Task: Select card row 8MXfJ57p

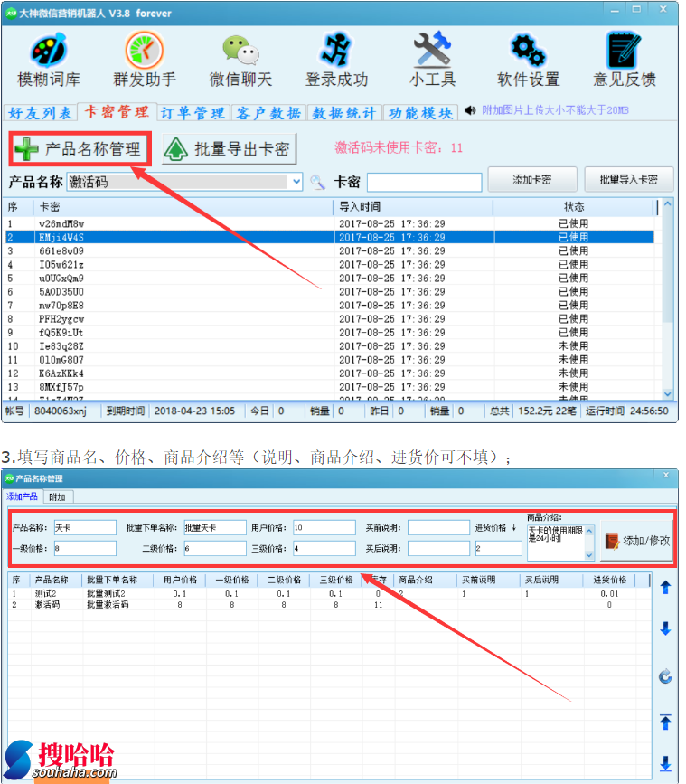Action: pos(330,387)
